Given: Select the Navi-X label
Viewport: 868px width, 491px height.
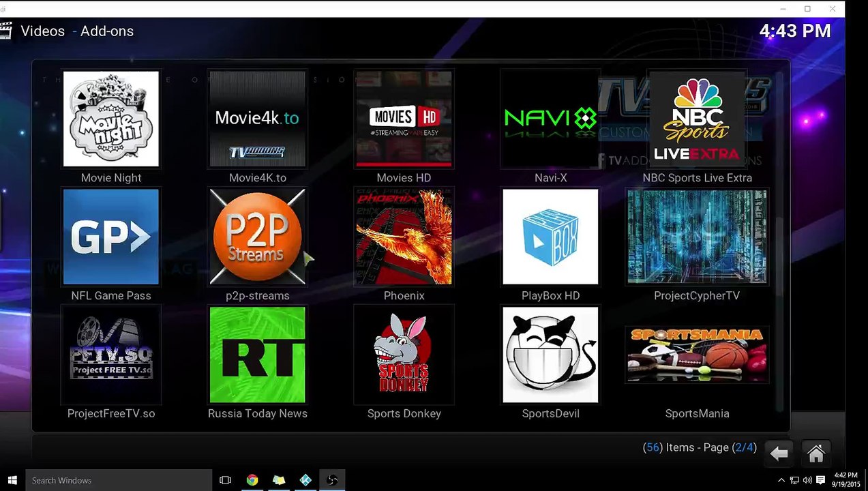Looking at the screenshot, I should pyautogui.click(x=550, y=177).
